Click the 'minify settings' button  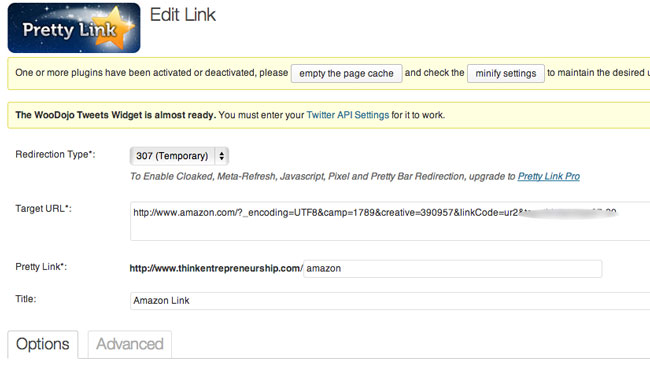click(x=505, y=73)
